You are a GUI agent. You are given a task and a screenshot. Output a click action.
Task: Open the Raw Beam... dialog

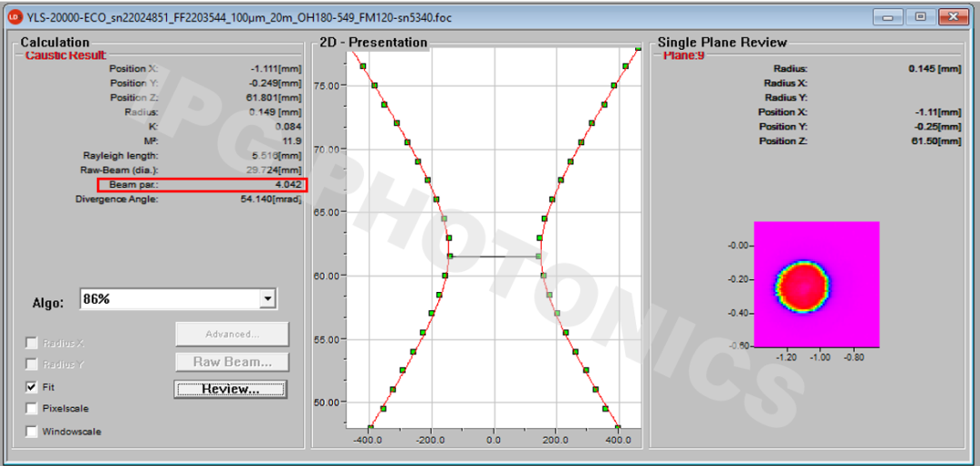[231, 362]
